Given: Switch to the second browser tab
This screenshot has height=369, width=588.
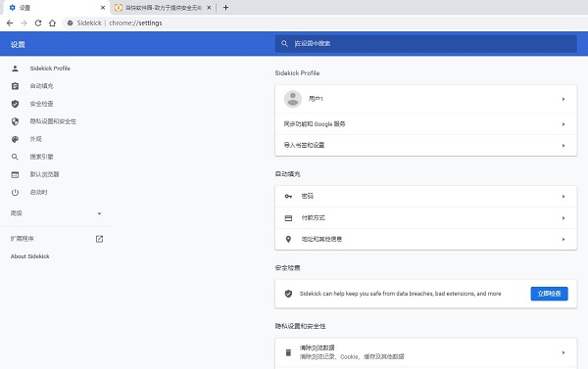Looking at the screenshot, I should click(163, 8).
